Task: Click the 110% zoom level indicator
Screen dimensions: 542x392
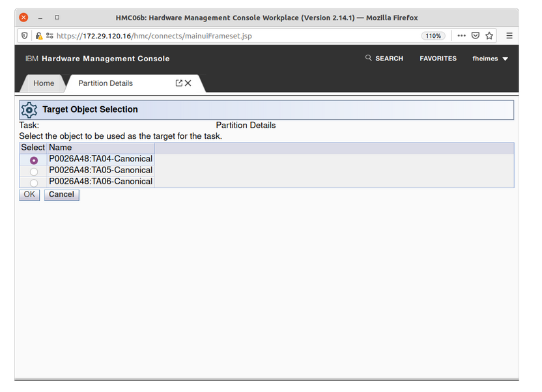Action: pos(433,36)
